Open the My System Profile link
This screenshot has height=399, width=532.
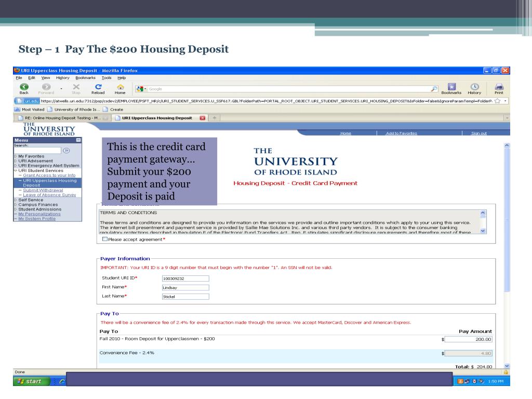coord(37,219)
